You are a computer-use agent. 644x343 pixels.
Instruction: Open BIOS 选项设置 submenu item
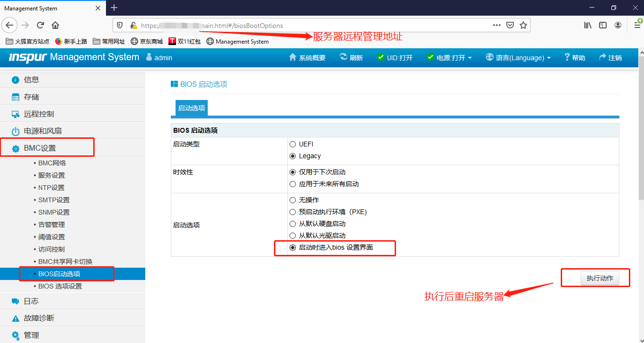[60, 286]
